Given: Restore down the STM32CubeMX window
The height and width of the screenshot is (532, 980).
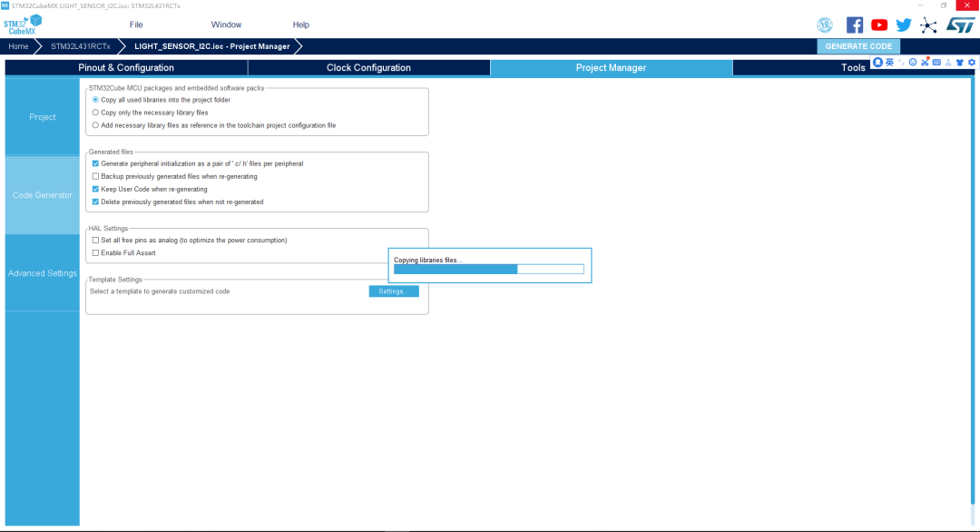Looking at the screenshot, I should pyautogui.click(x=944, y=5).
